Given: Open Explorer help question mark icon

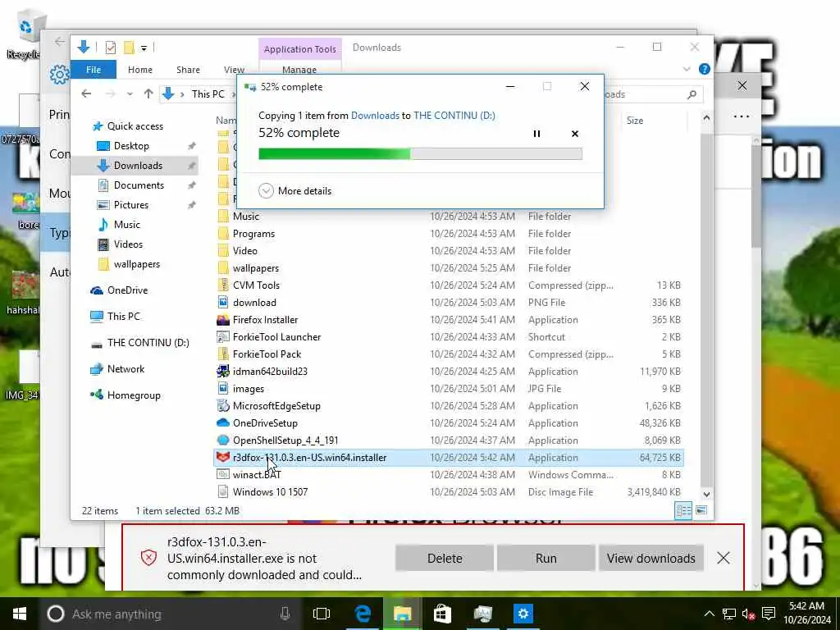Looking at the screenshot, I should click(704, 69).
